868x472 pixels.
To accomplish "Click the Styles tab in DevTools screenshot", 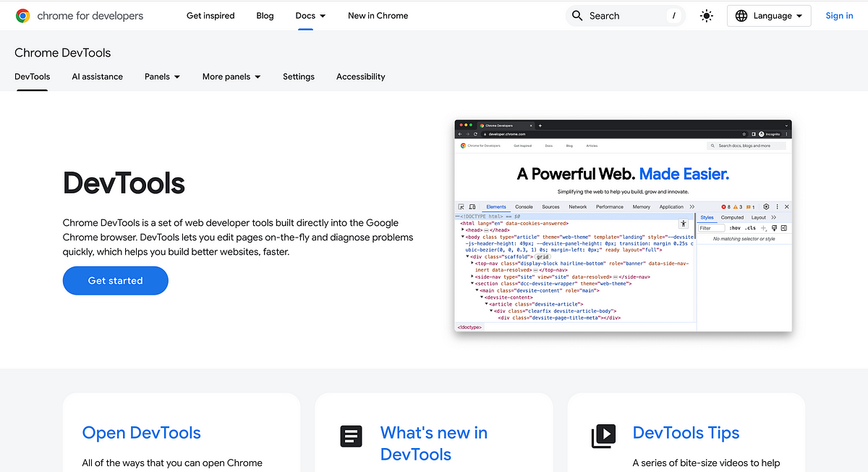I will 707,217.
